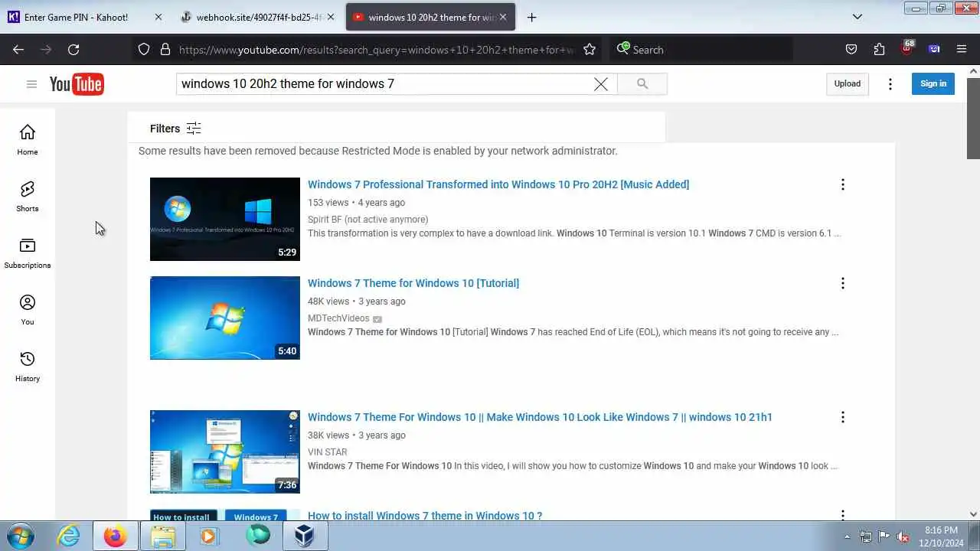Open the media player taskbar icon
This screenshot has height=551, width=980.
pyautogui.click(x=208, y=536)
